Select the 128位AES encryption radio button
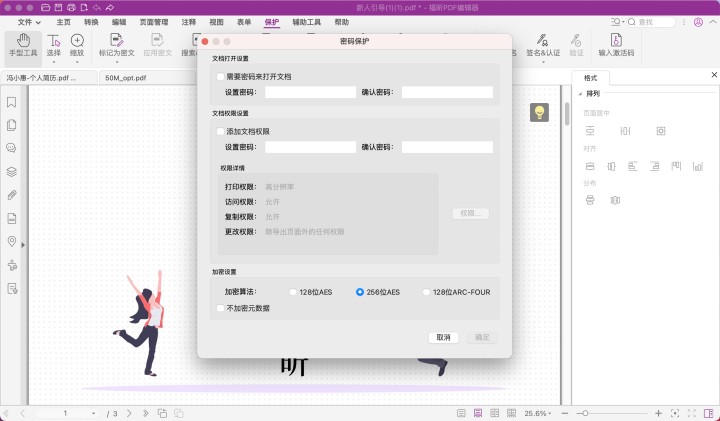 (x=293, y=292)
